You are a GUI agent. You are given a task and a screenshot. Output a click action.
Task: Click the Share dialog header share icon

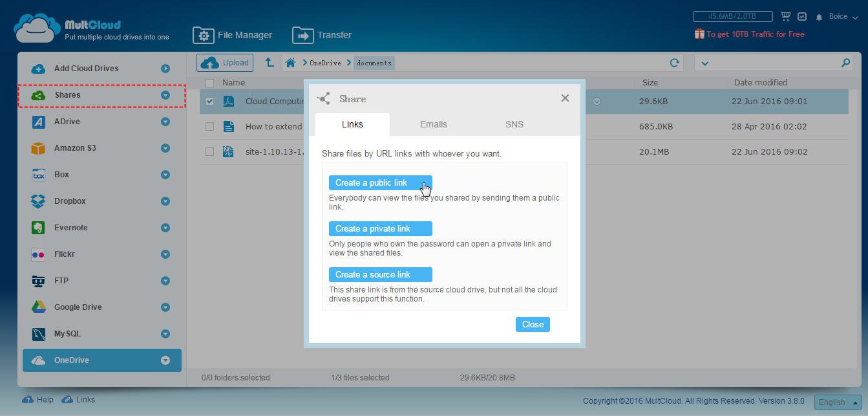324,98
